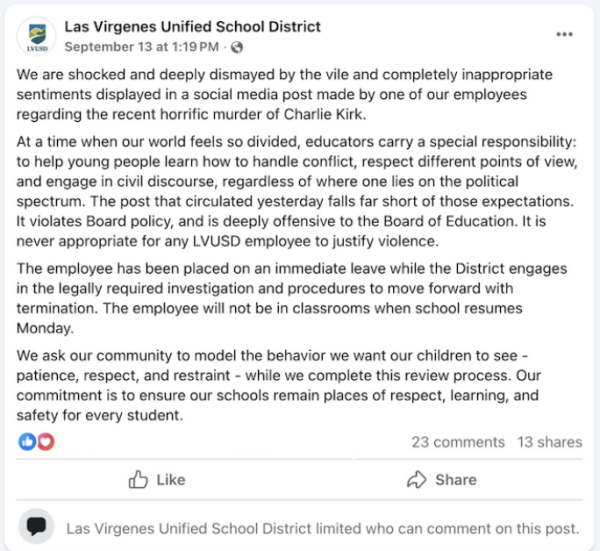Click the LVUSD profile picture logo
The width and height of the screenshot is (600, 551).
coord(36,37)
